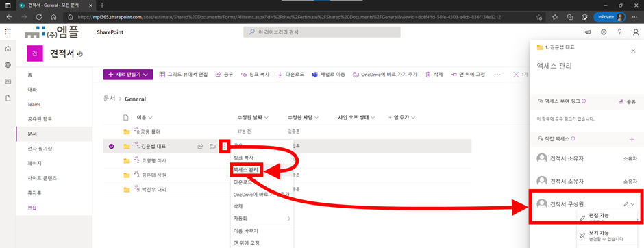
Task: Open 0.공용 폴더 folder
Action: [x=149, y=132]
